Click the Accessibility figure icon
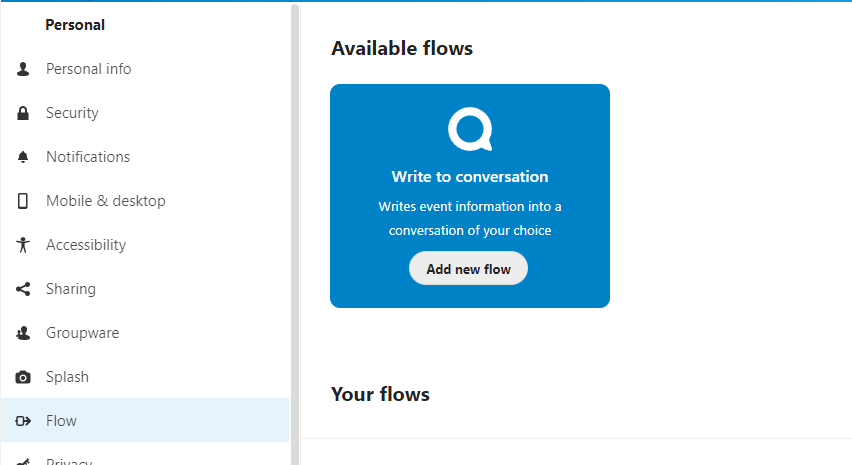 point(23,245)
